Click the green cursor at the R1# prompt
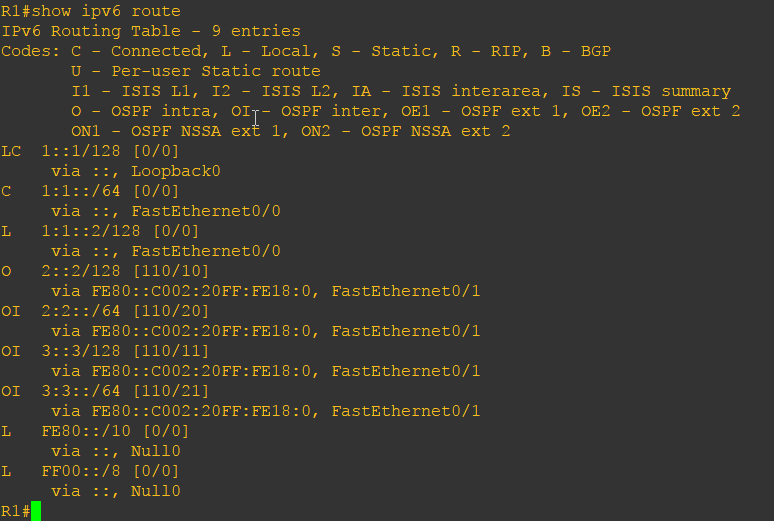The width and height of the screenshot is (774, 521). (x=36, y=511)
